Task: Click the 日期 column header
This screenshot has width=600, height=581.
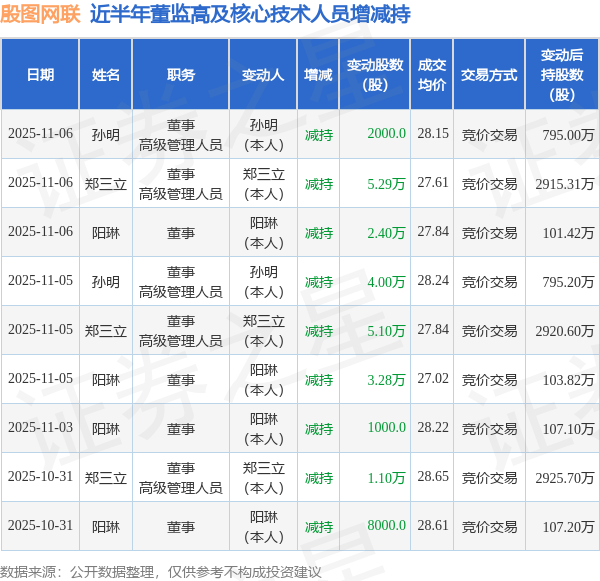Action: coord(40,74)
